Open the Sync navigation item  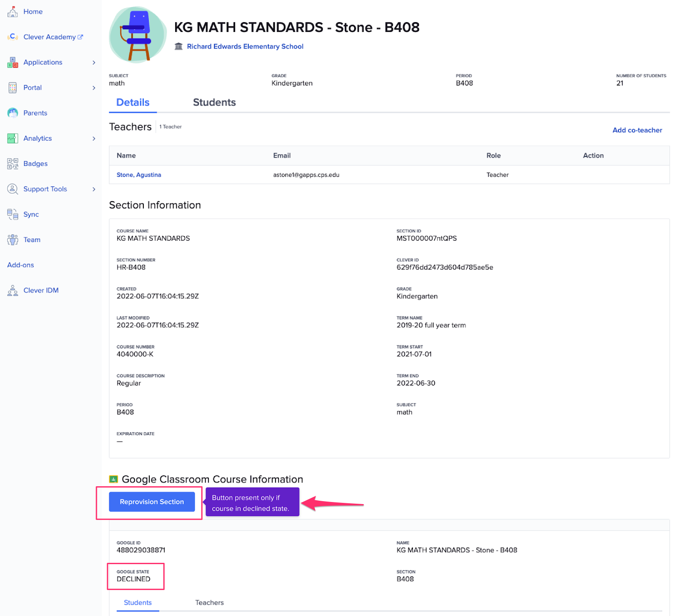coord(31,214)
